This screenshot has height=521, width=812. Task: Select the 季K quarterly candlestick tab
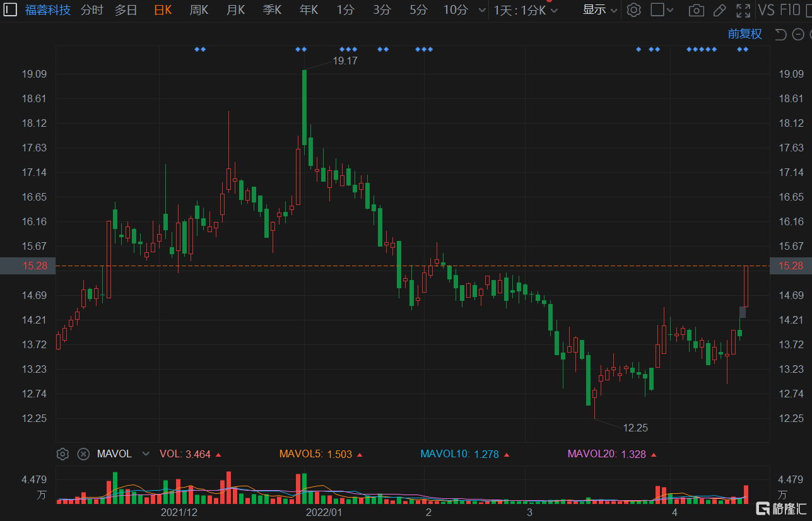click(x=272, y=10)
